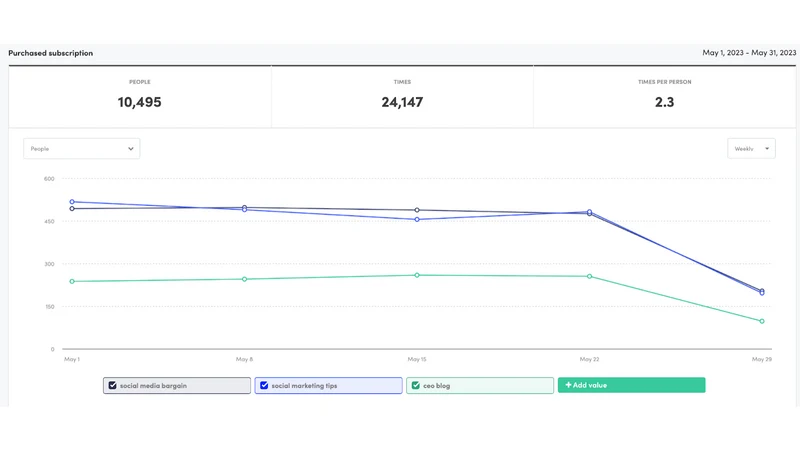Select the social marketing tips legend label
Image resolution: width=800 pixels, height=450 pixels.
tap(304, 386)
